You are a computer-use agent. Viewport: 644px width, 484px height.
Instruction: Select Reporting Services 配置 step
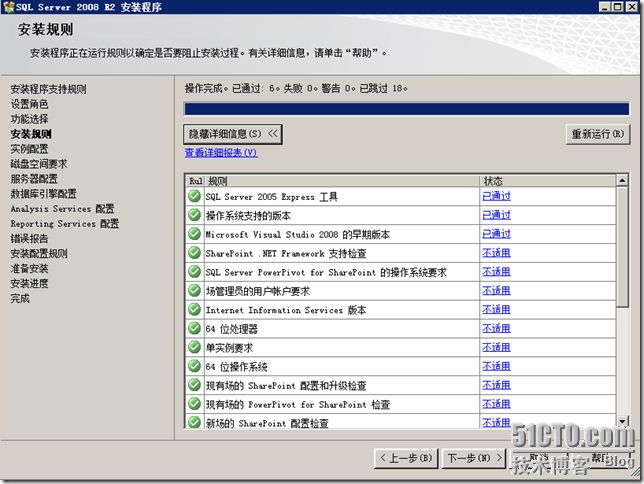(64, 224)
